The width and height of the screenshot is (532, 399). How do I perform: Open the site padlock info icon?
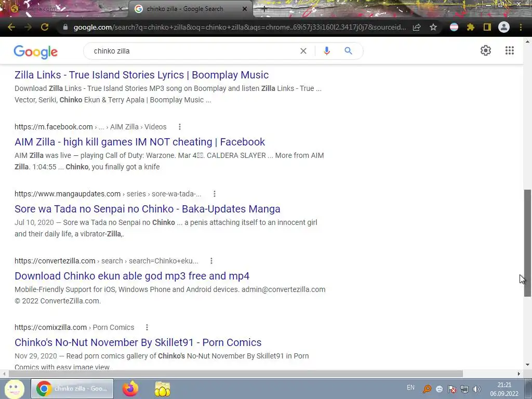(x=65, y=27)
